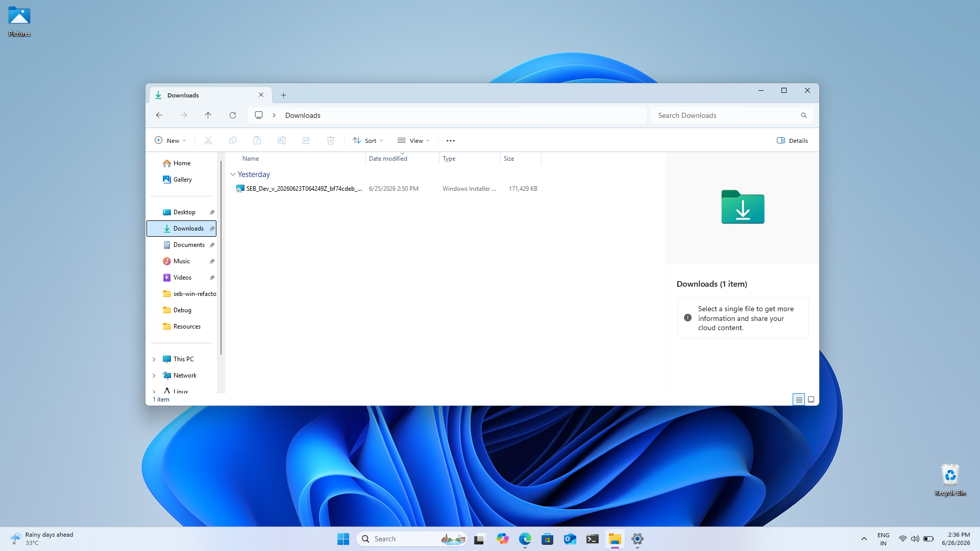Open the Debug folder in sidebar
Screen dimensions: 980x551
(x=182, y=310)
